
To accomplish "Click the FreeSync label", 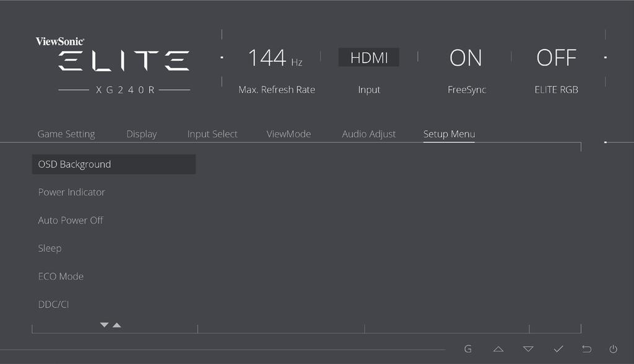I will 467,90.
